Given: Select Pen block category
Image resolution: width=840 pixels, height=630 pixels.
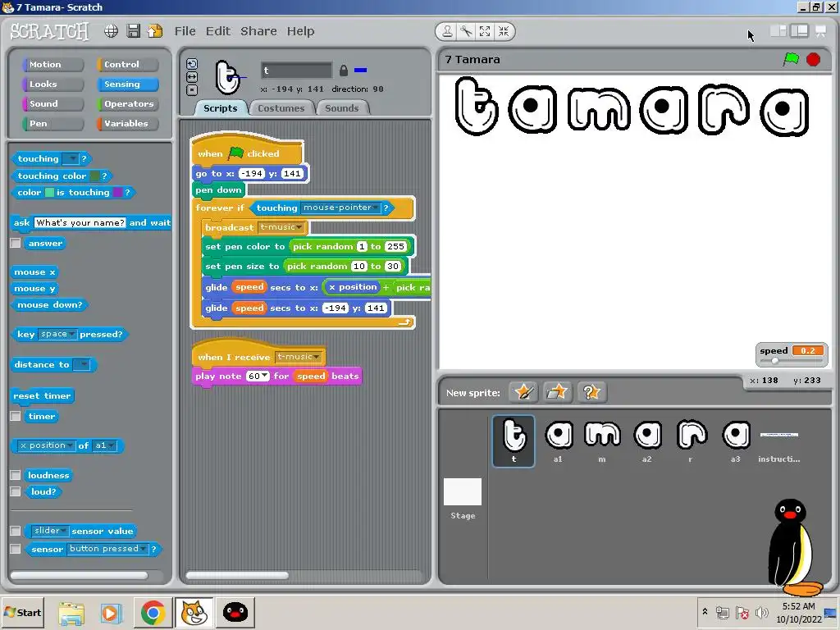Looking at the screenshot, I should pos(52,123).
